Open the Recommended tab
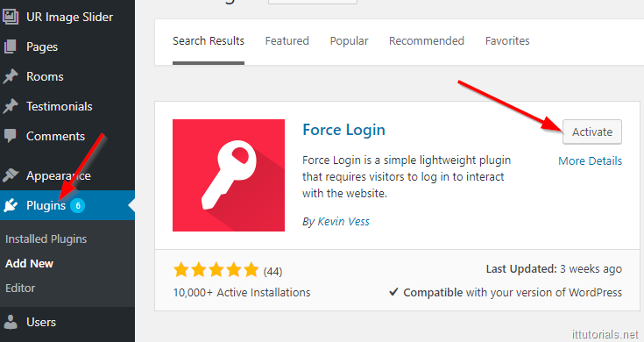This screenshot has width=644, height=342. click(x=427, y=40)
